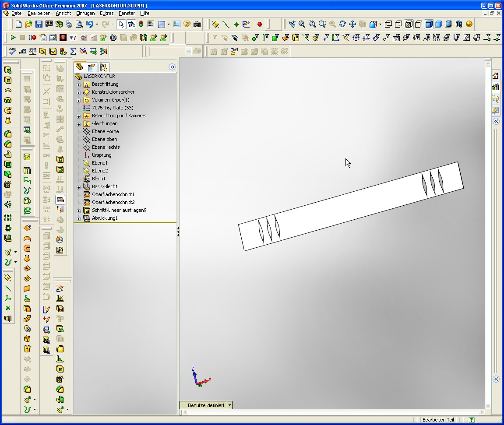This screenshot has height=425, width=504.
Task: Click the Zoom to Fit icon
Action: point(302,24)
